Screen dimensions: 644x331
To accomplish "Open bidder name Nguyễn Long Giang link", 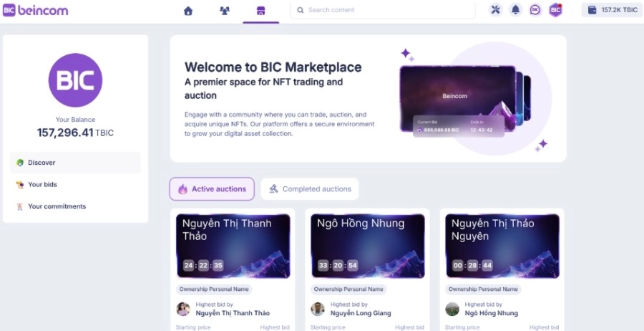I will pyautogui.click(x=361, y=313).
